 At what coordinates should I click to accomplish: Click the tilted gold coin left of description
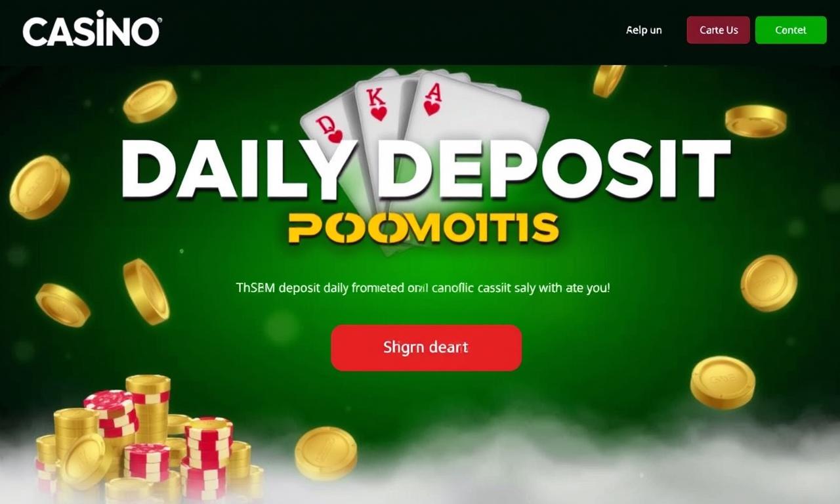tap(146, 291)
